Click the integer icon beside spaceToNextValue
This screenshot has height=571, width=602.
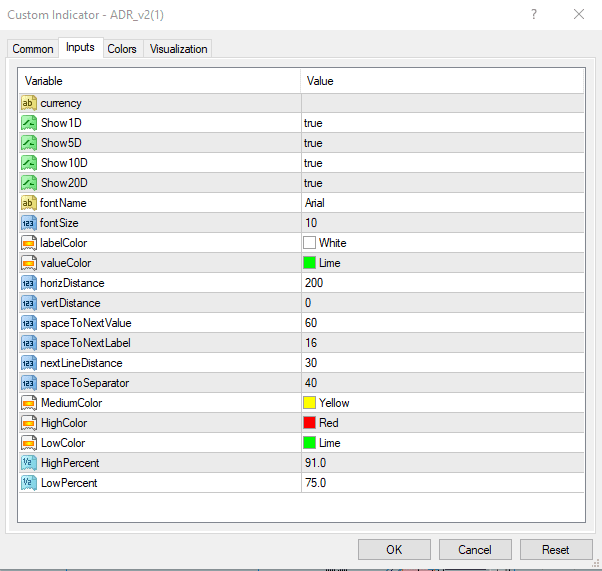click(29, 323)
